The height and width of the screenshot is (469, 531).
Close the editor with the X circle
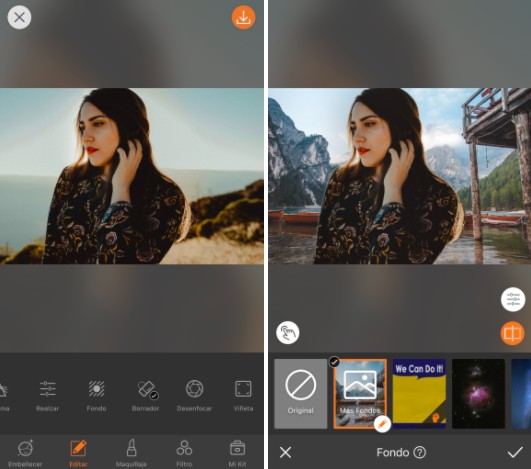pyautogui.click(x=19, y=17)
